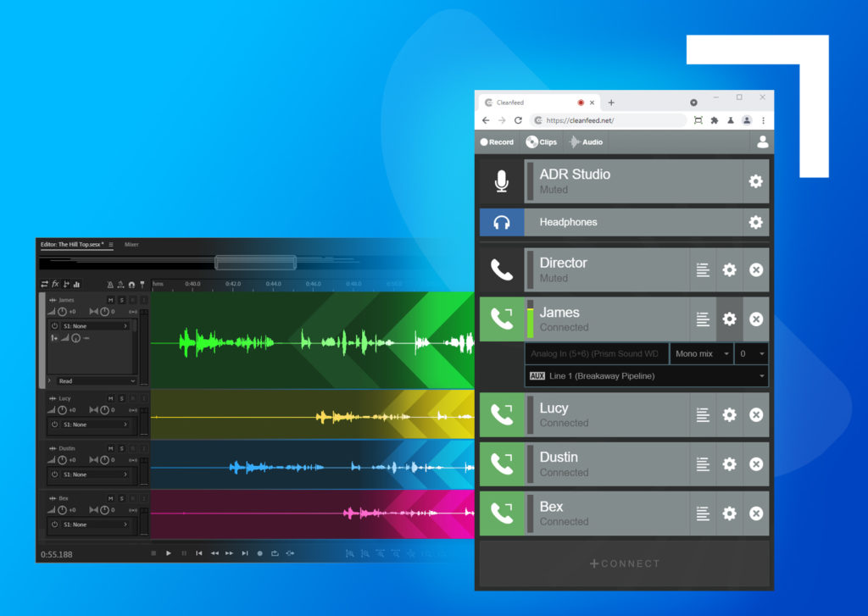Open the user account icon in Cleanfeed

pyautogui.click(x=762, y=142)
